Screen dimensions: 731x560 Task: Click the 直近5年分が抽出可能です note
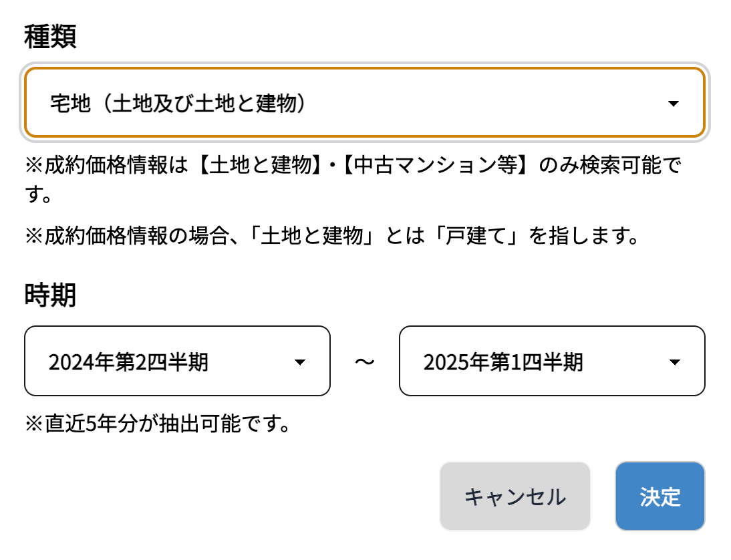point(158,424)
